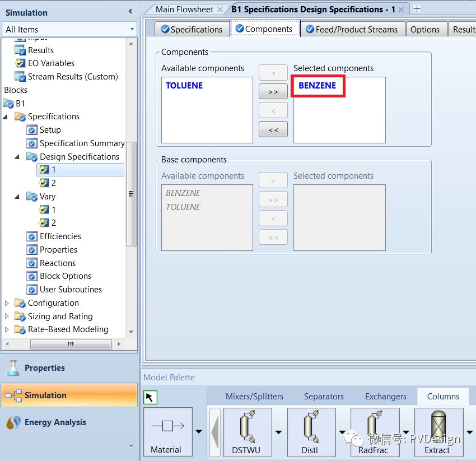Click the Specification Summary form icon
476x461 pixels.
click(x=32, y=143)
